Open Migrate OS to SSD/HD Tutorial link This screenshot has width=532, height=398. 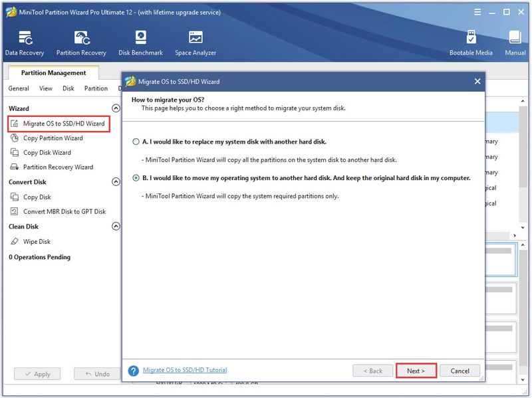pos(185,370)
